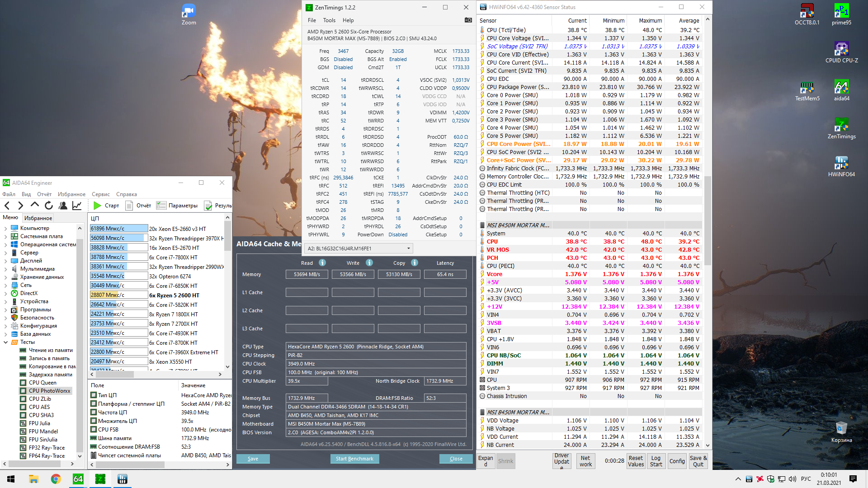
Task: Select CPU Queen benchmark in the tree
Action: [42, 383]
